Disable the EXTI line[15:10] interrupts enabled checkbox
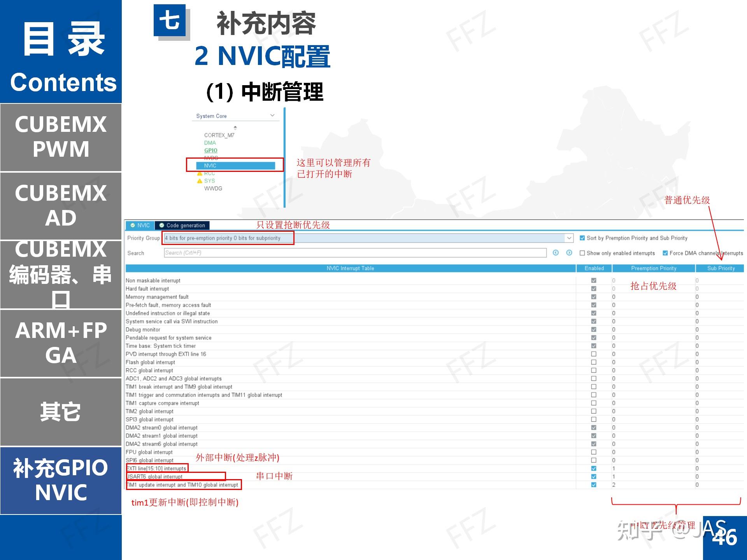747x560 pixels. [593, 468]
